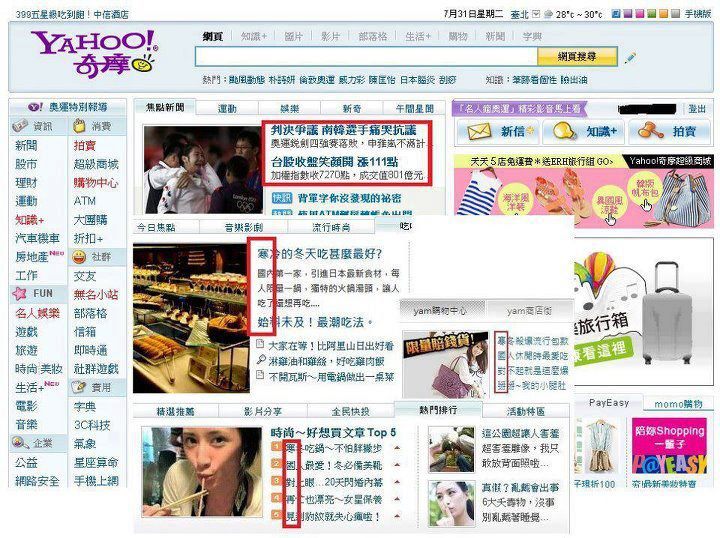Select the 圖片 search category
This screenshot has width=720, height=538.
tap(293, 36)
